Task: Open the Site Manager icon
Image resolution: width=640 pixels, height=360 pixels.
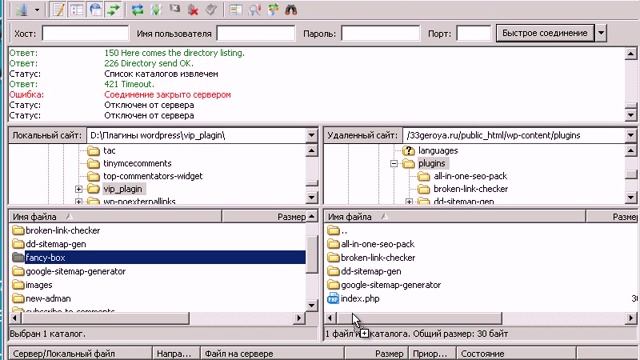Action: point(22,10)
